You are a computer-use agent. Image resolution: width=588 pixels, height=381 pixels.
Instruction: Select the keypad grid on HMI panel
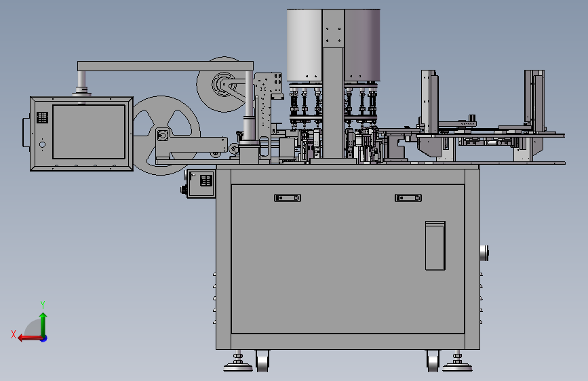point(42,117)
